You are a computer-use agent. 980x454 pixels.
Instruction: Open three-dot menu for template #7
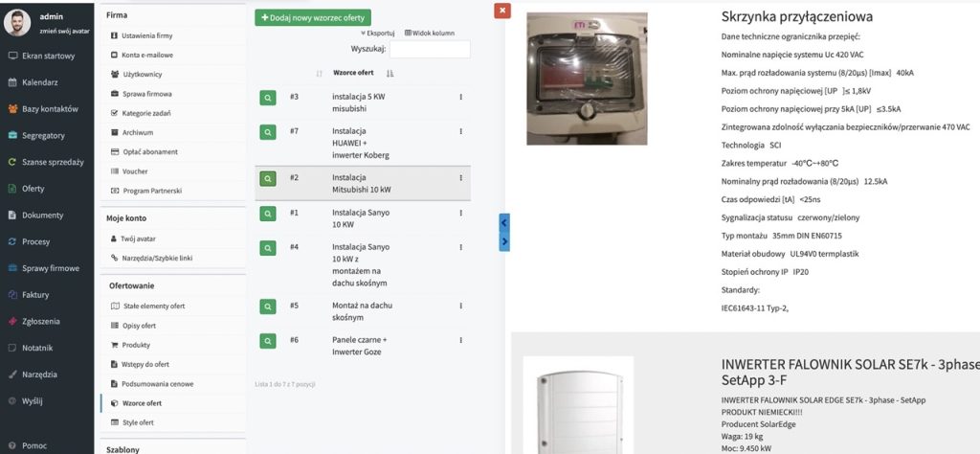point(460,131)
